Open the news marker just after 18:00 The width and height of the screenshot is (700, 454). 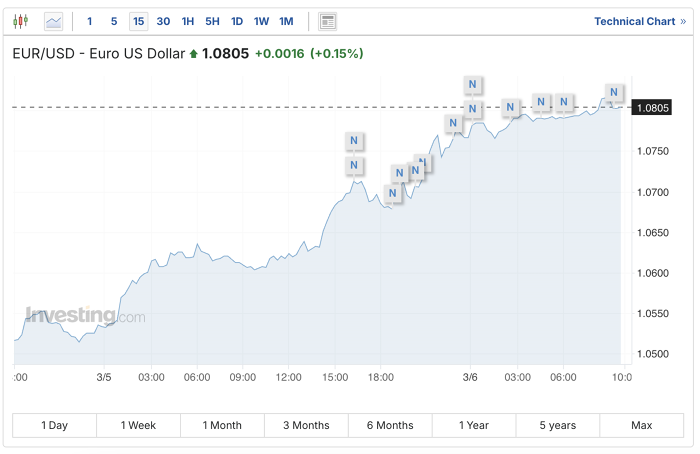[x=392, y=193]
